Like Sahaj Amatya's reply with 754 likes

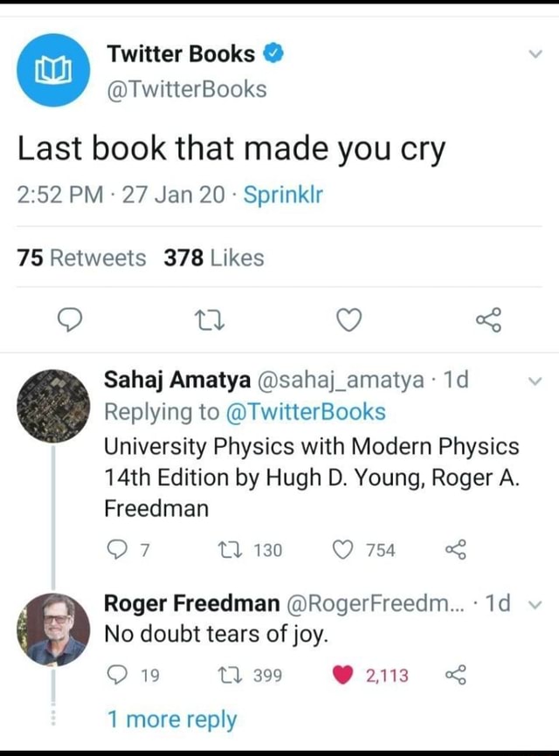[x=342, y=550]
